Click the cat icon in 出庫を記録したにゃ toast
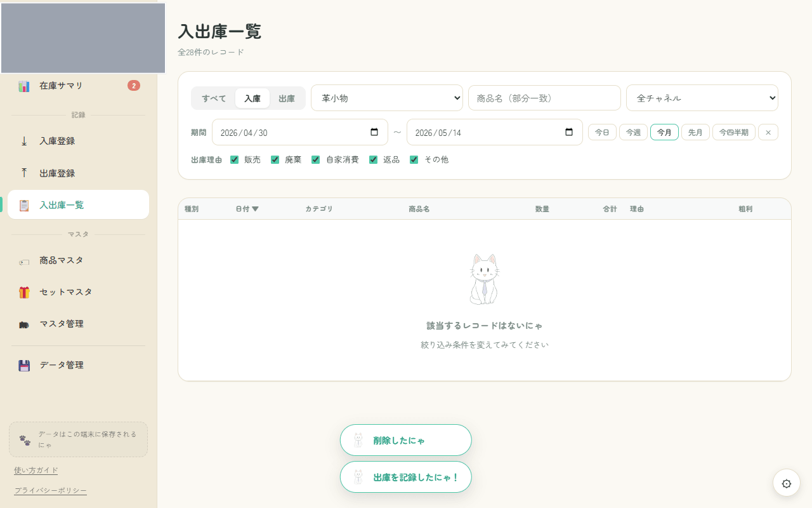 (358, 477)
